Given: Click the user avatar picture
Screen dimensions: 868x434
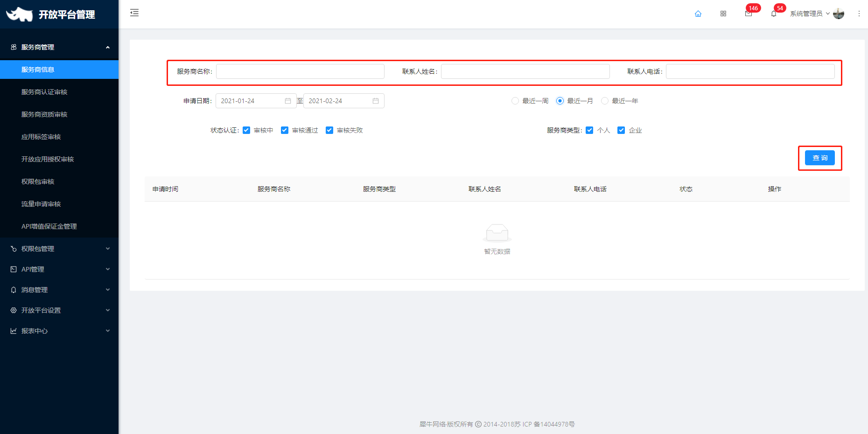Looking at the screenshot, I should tap(839, 14).
